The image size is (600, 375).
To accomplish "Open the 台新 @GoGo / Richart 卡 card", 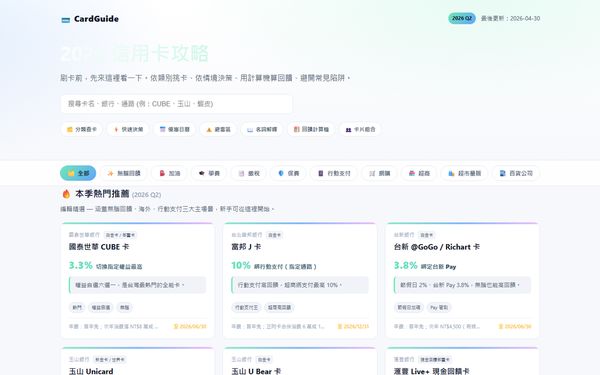I will [462, 280].
